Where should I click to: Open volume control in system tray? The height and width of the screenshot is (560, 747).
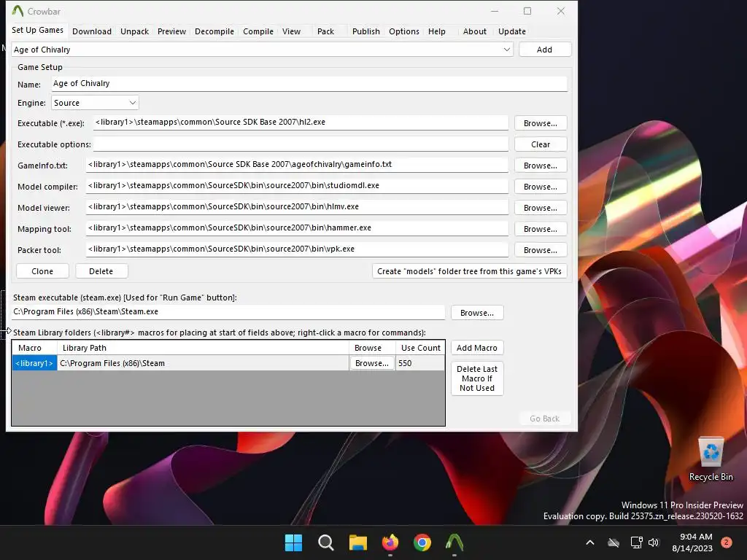click(654, 542)
